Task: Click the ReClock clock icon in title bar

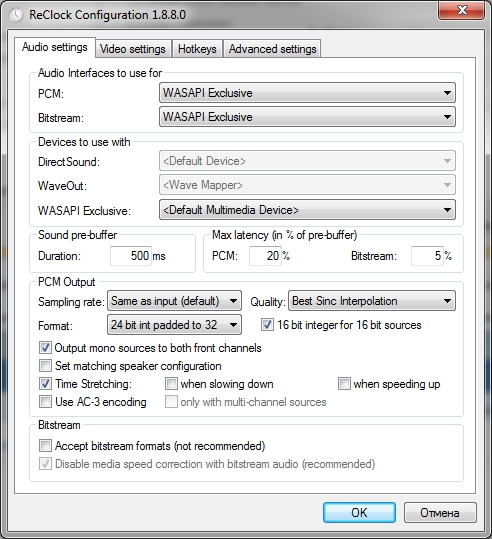Action: coord(16,15)
